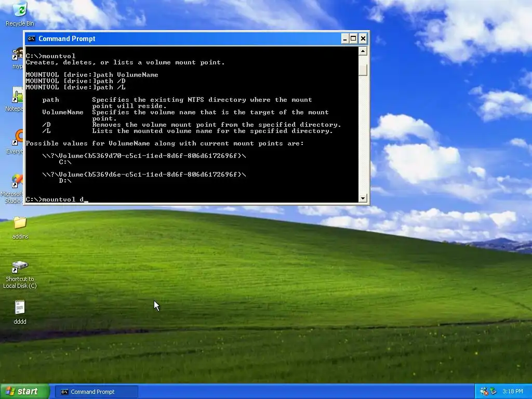Click the 3:18 PM taskbar clock
The height and width of the screenshot is (399, 532).
[x=512, y=392]
